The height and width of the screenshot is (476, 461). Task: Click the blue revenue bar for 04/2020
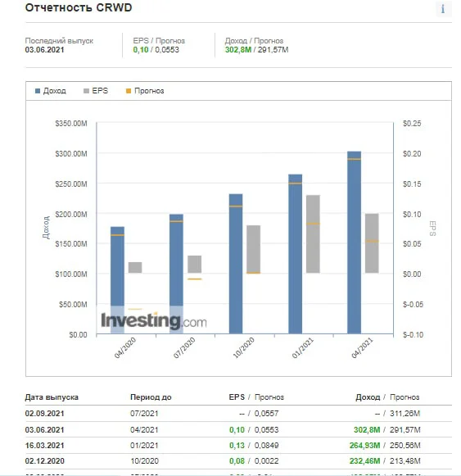pyautogui.click(x=117, y=280)
